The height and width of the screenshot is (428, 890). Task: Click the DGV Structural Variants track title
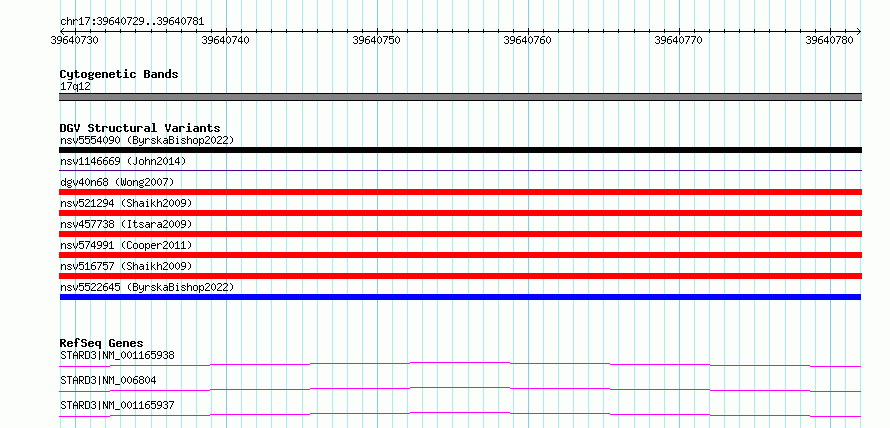click(x=140, y=128)
